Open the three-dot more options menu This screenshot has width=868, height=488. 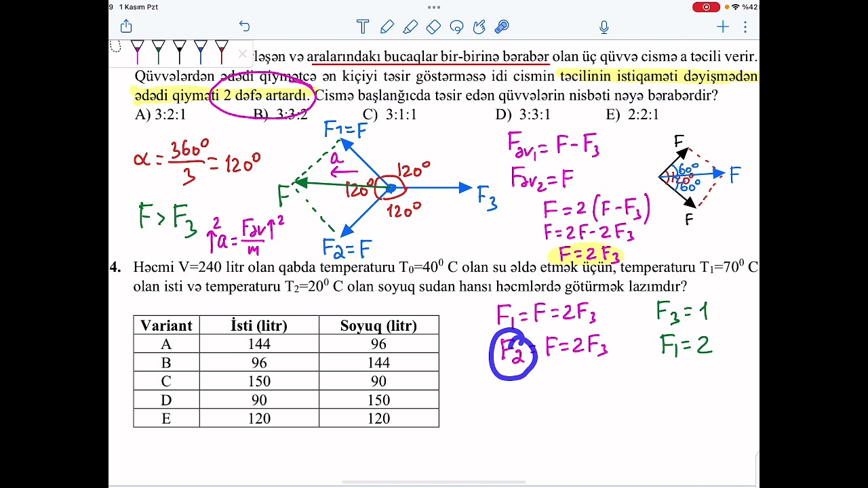(745, 26)
